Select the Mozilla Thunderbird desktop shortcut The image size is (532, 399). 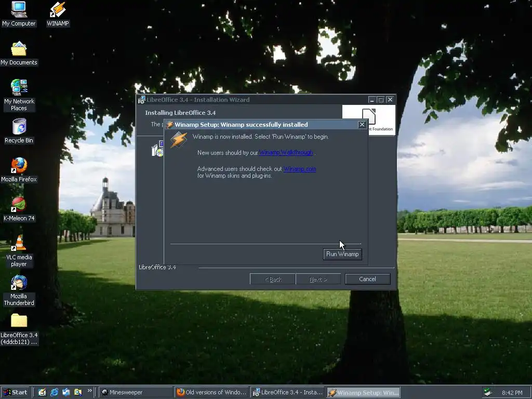19,290
